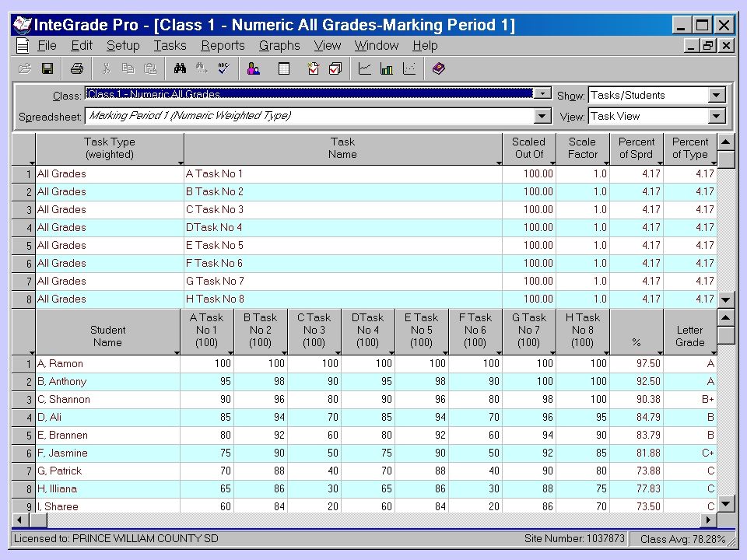Open the Window menu
Screen dimensions: 747x560
(x=377, y=46)
